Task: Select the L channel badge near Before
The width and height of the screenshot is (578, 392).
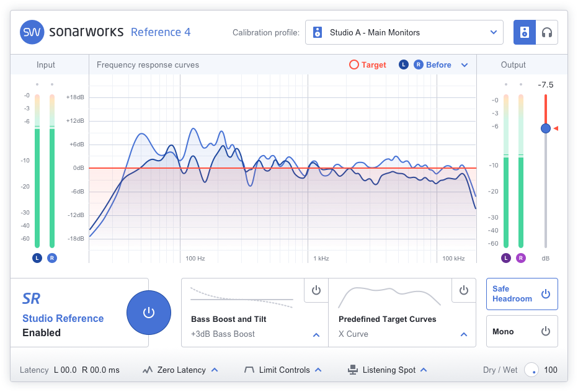Action: [x=404, y=64]
